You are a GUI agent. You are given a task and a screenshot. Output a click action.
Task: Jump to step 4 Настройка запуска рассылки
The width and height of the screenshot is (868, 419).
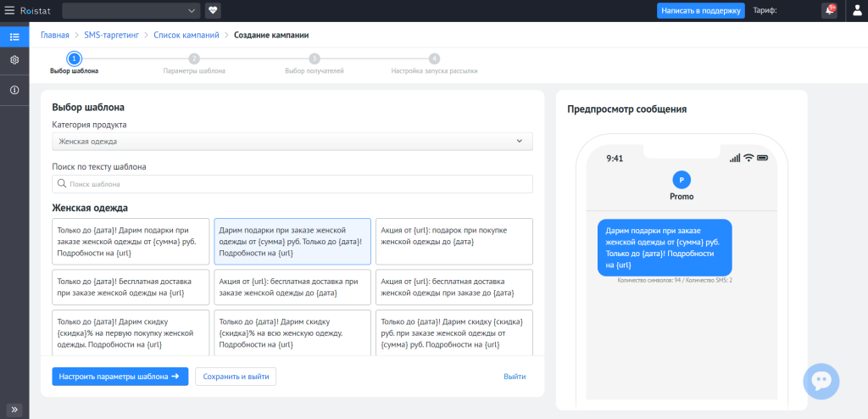pyautogui.click(x=434, y=59)
